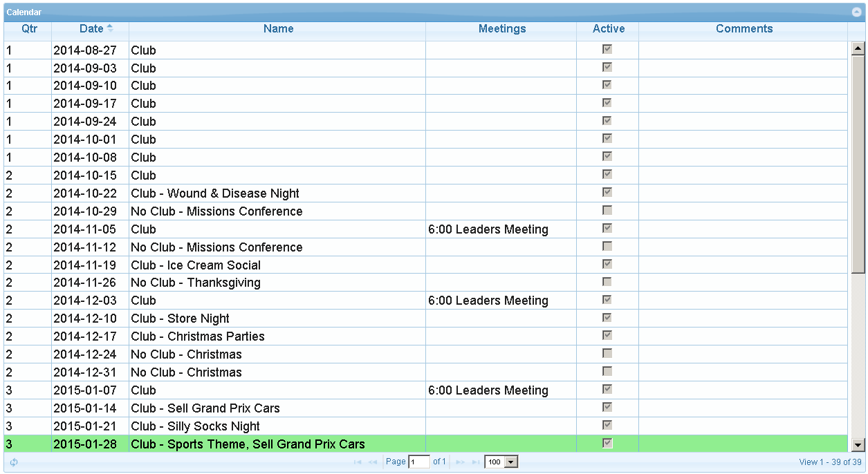Click the scrollbar up arrow
868x474 pixels.
[858, 48]
